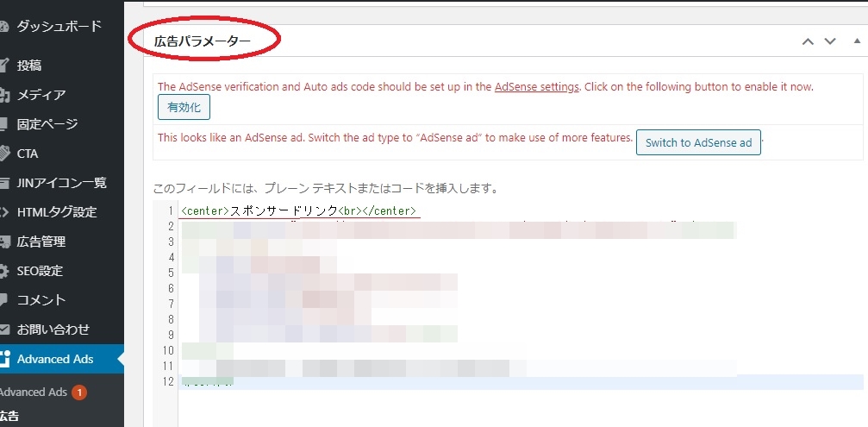Open the JINアイコン一覧 menu item

(61, 183)
